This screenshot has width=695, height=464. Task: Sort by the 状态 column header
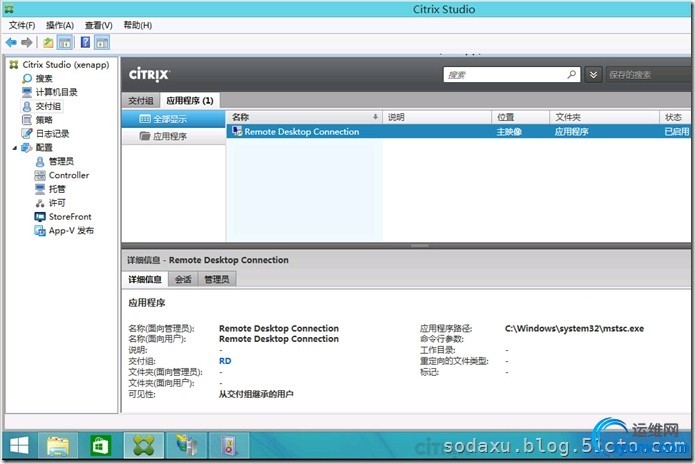(675, 117)
